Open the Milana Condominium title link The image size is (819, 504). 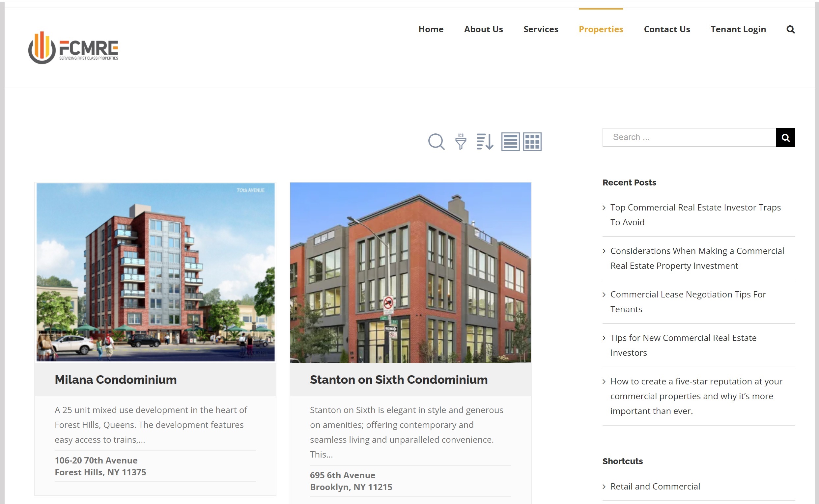[x=116, y=380]
